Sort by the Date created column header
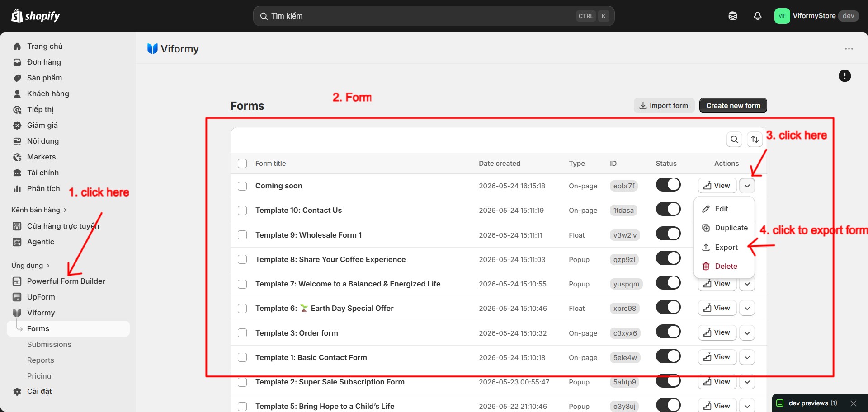Image resolution: width=868 pixels, height=412 pixels. pyautogui.click(x=500, y=164)
